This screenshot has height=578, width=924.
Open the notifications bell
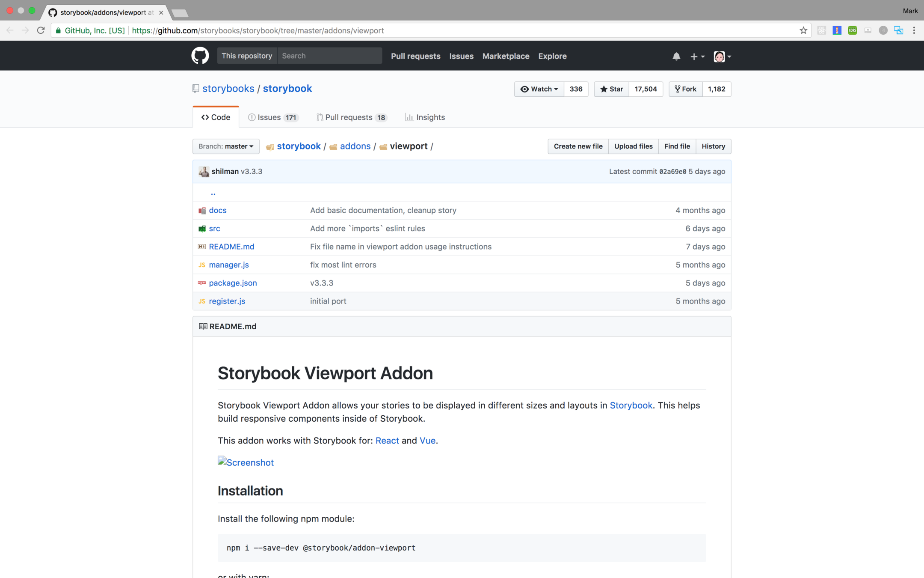[x=676, y=56]
